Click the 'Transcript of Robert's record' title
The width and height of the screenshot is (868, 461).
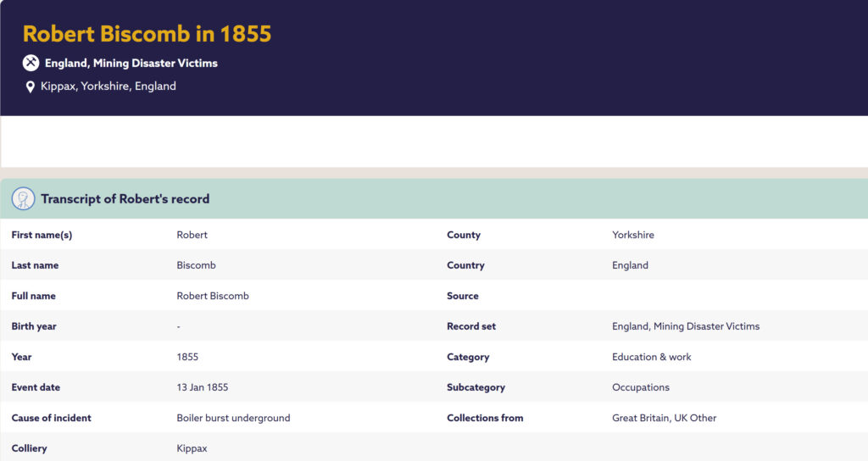[x=125, y=199]
